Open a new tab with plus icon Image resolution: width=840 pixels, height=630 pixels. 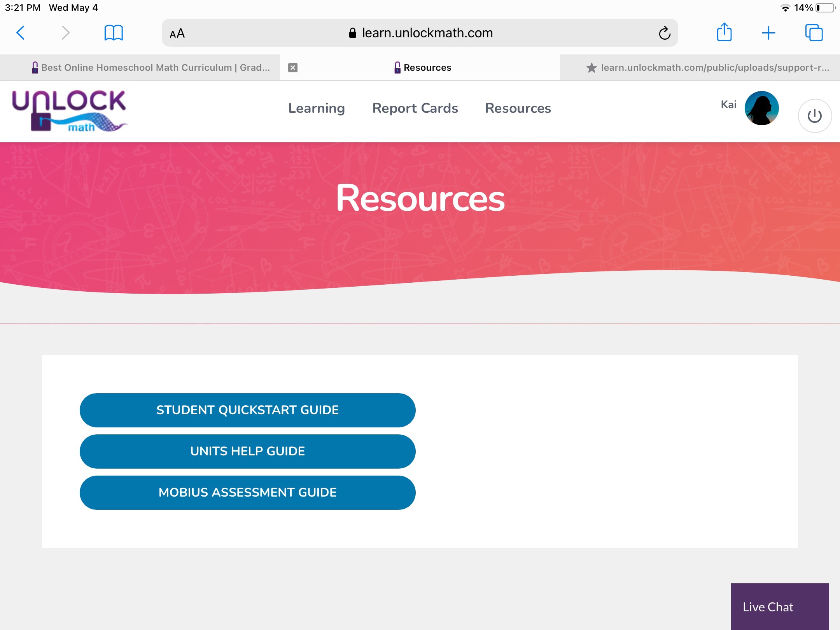point(768,33)
